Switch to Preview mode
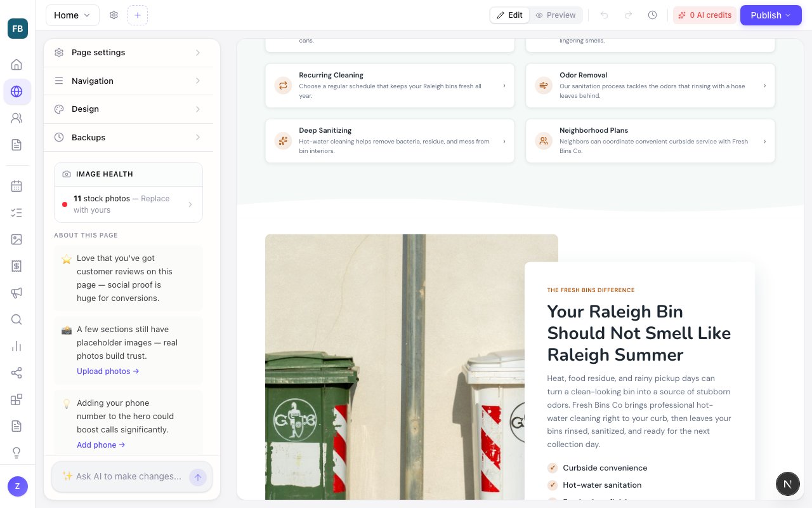Viewport: 812px width, 508px height. point(556,15)
